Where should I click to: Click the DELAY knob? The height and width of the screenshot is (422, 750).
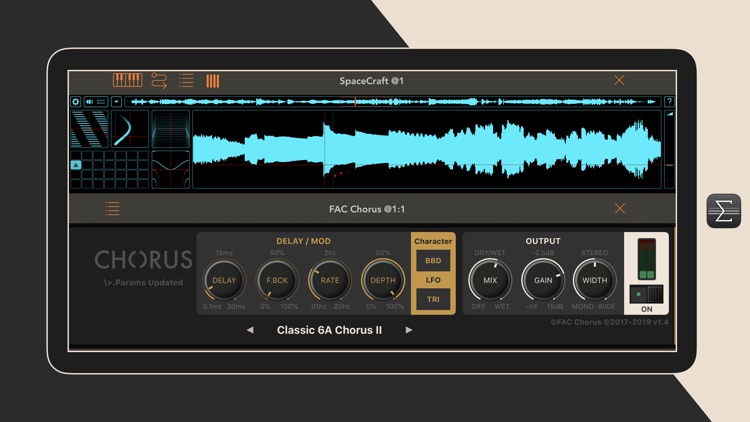(x=224, y=280)
